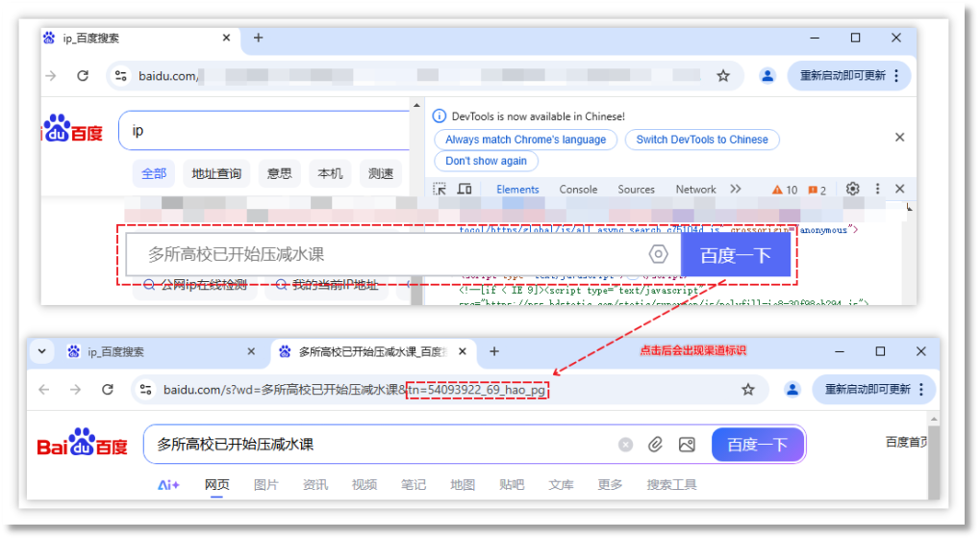Show more DevTools tabs chevron
The width and height of the screenshot is (980, 539).
(x=736, y=189)
